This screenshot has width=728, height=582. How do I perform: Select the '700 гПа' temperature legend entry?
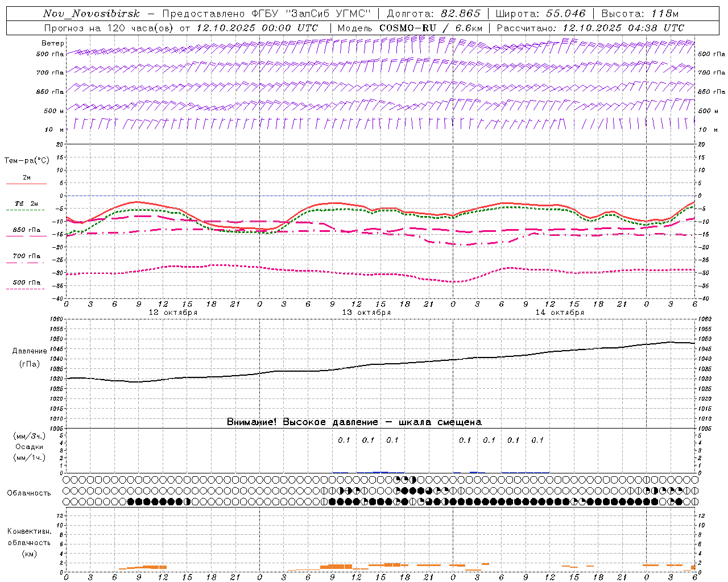pyautogui.click(x=27, y=256)
